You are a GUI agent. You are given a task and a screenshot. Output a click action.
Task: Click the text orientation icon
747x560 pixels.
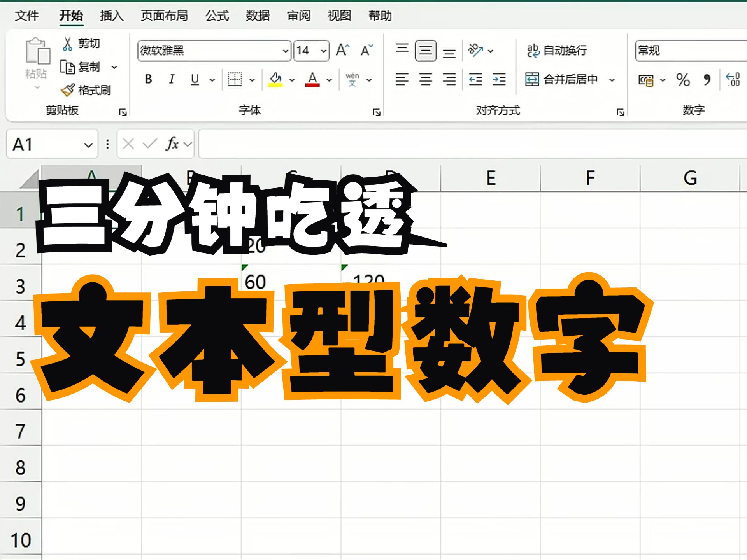pyautogui.click(x=475, y=50)
